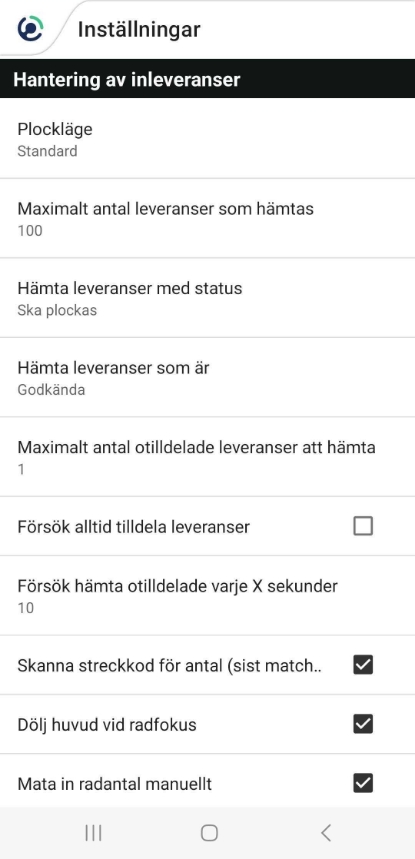Uncheck Dölj huvud vid radfokus checkbox
This screenshot has width=415, height=859.
click(x=363, y=724)
